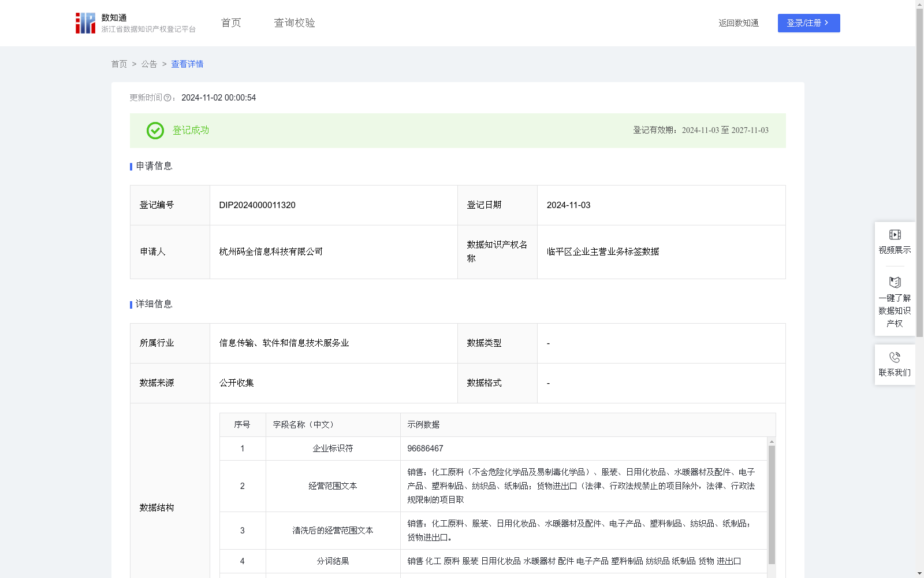The height and width of the screenshot is (578, 924).
Task: Click the green 登记成功 checkmark icon
Action: [x=155, y=131]
